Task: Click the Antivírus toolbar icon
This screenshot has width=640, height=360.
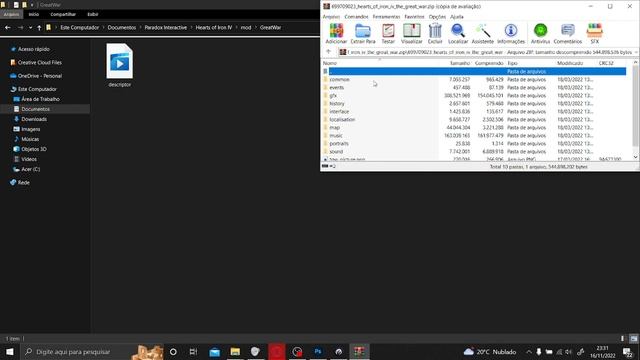Action: coord(540,33)
